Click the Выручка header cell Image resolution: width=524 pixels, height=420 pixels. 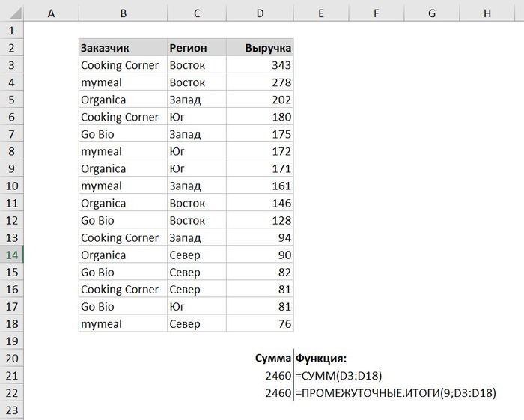pyautogui.click(x=260, y=48)
